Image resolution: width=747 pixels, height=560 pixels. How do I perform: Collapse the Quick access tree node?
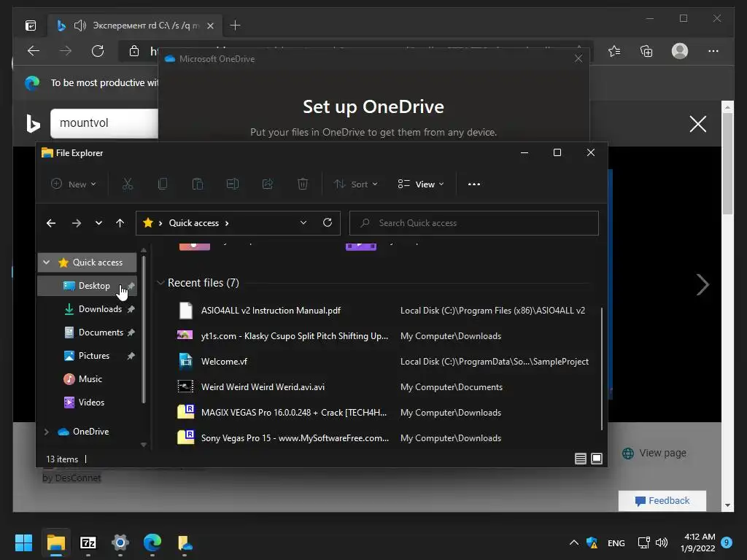pyautogui.click(x=46, y=262)
